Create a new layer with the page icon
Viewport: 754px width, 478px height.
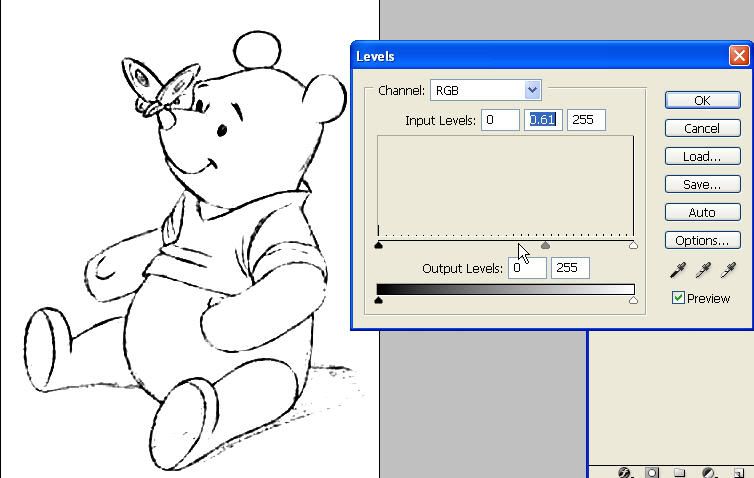click(739, 473)
